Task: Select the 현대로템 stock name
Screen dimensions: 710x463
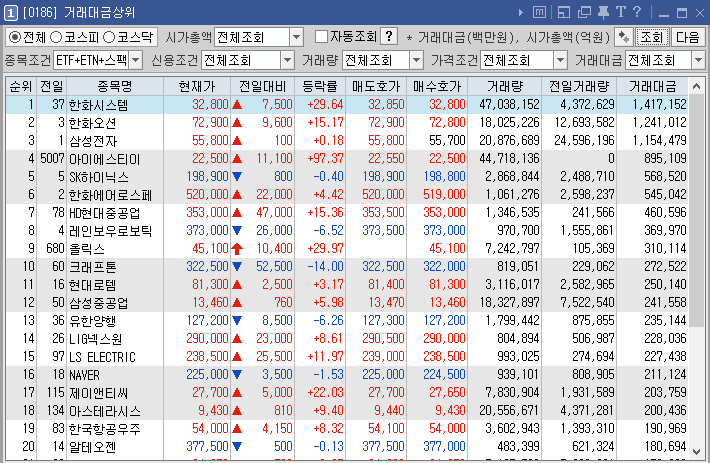Action: (x=92, y=285)
